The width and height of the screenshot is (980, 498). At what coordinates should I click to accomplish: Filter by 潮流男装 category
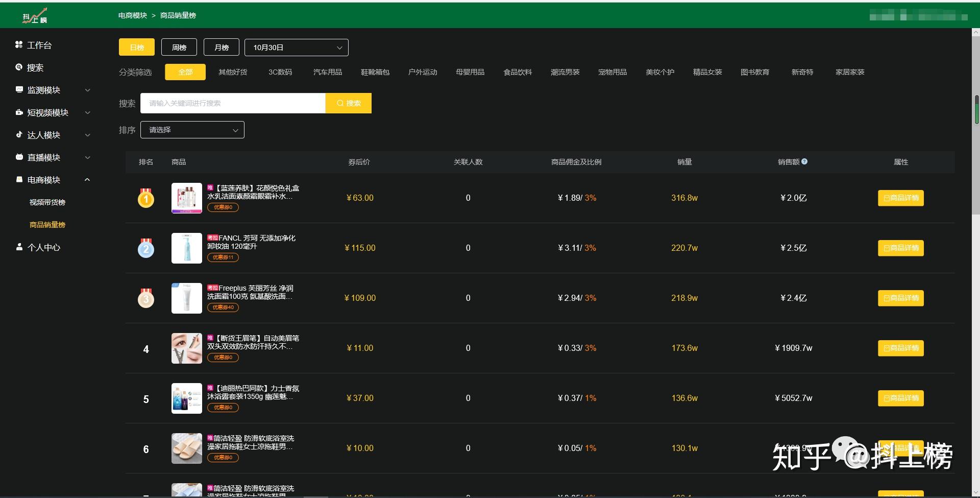pyautogui.click(x=565, y=72)
